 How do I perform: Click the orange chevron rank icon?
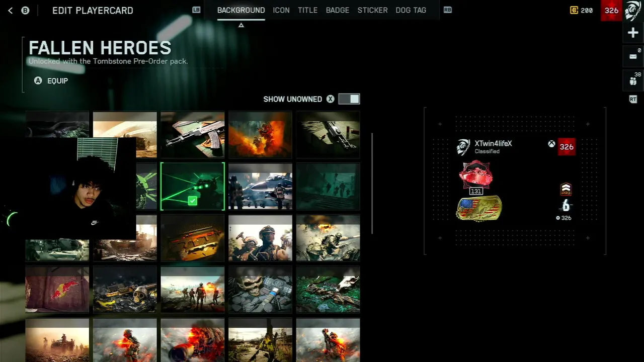coord(566,189)
